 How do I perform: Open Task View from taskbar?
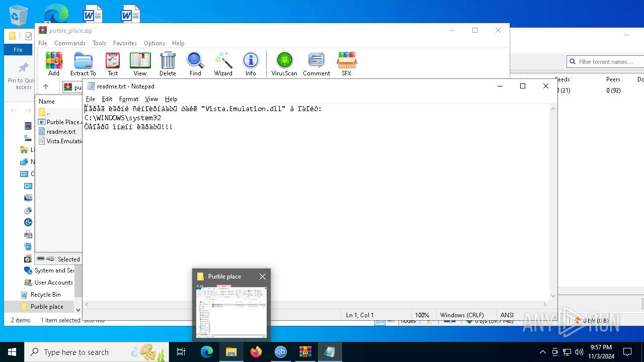click(181, 352)
